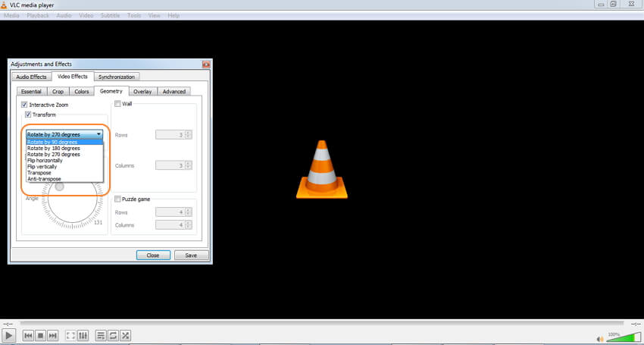The image size is (644, 345).
Task: Open the Video menu
Action: (x=86, y=16)
